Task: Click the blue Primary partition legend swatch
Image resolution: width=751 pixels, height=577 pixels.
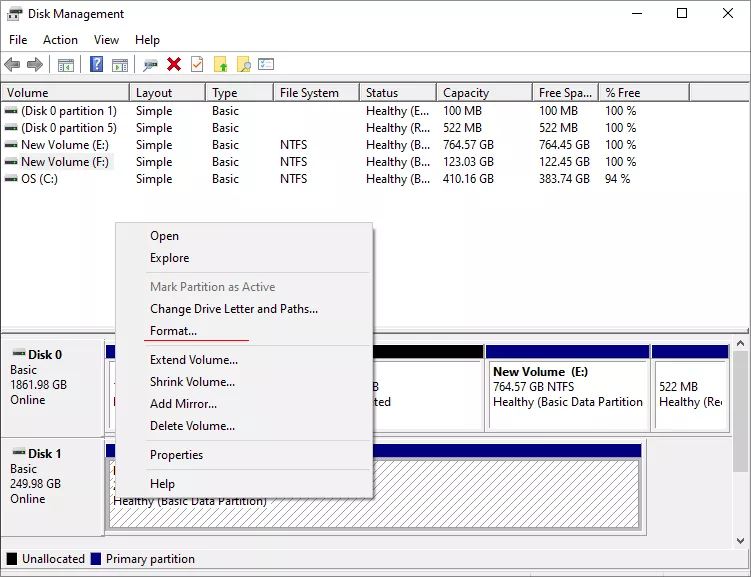Action: 96,559
